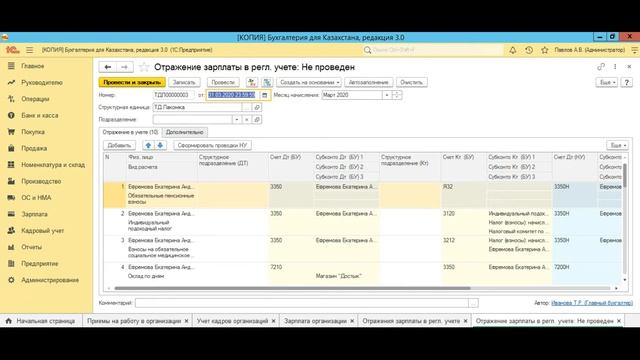640x360 pixels.
Task: Click the vertical table scrollbar
Action: [x=624, y=176]
